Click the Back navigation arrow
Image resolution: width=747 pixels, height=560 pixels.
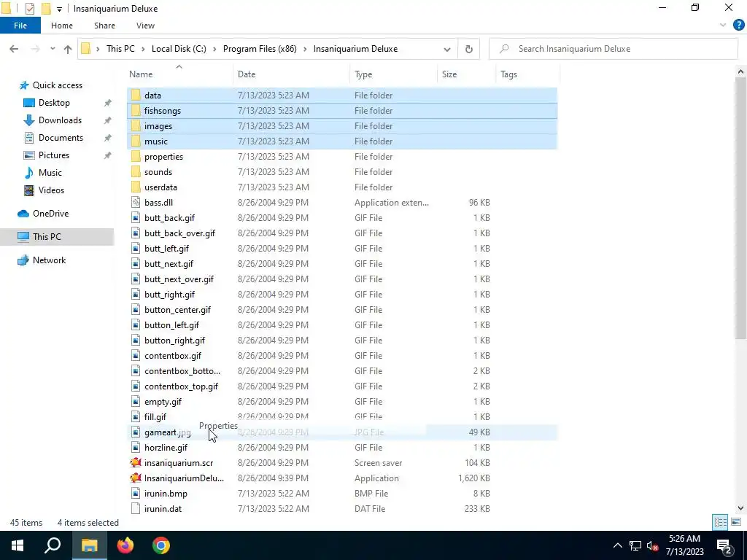tap(14, 49)
